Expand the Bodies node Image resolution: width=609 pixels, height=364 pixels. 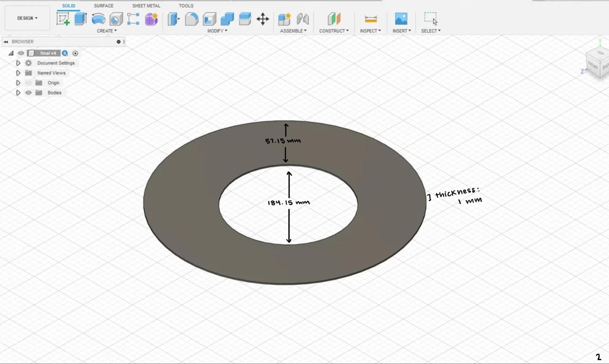[18, 93]
